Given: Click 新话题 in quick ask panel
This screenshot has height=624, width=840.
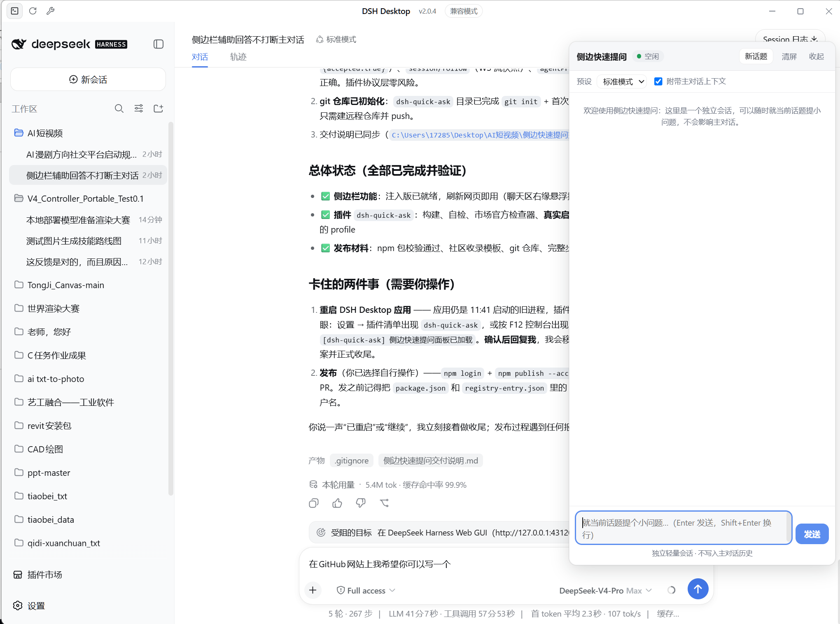Looking at the screenshot, I should [756, 56].
